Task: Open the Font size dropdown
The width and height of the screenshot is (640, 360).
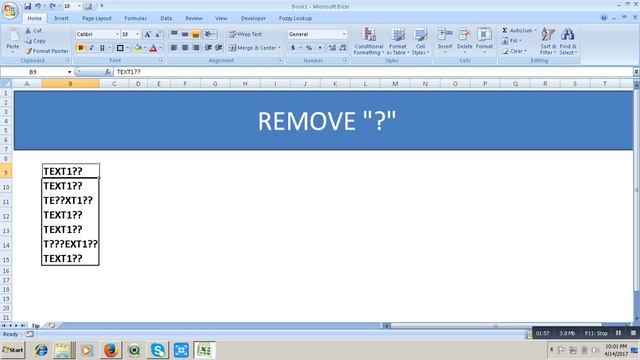Action: [x=138, y=34]
